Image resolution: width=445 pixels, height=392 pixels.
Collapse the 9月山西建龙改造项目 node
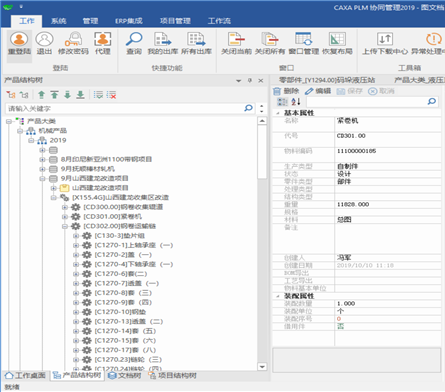pos(42,179)
